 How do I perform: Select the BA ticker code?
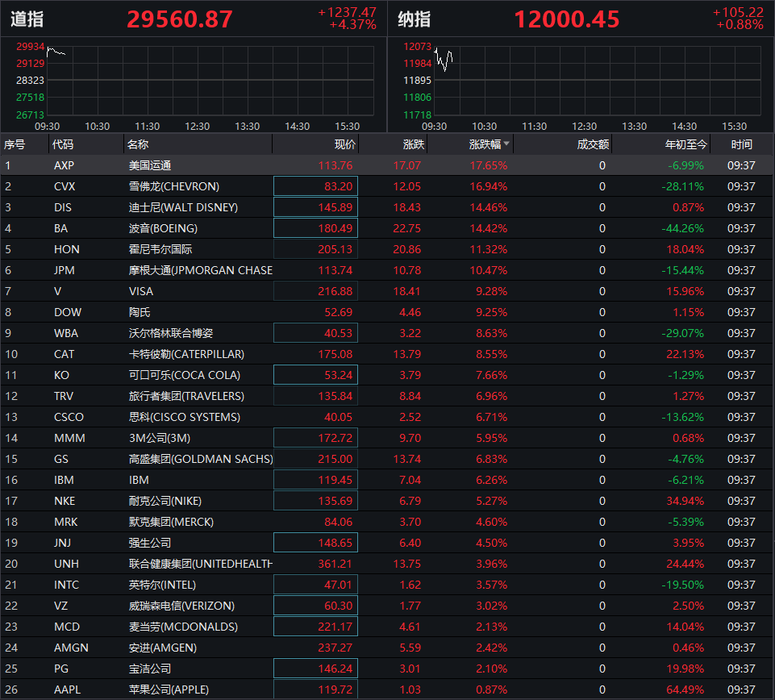pos(60,228)
